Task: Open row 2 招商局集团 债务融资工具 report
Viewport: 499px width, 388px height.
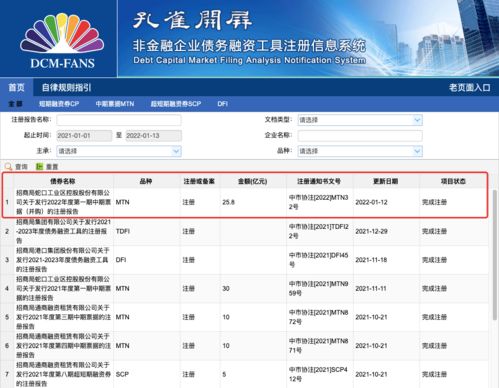Action: click(x=62, y=231)
